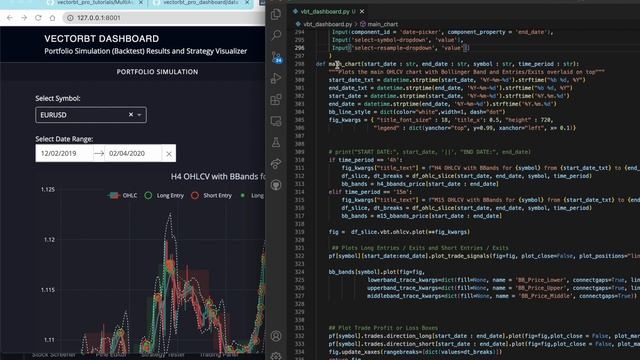
Task: Toggle the Short Entry legend trace
Action: click(211, 196)
